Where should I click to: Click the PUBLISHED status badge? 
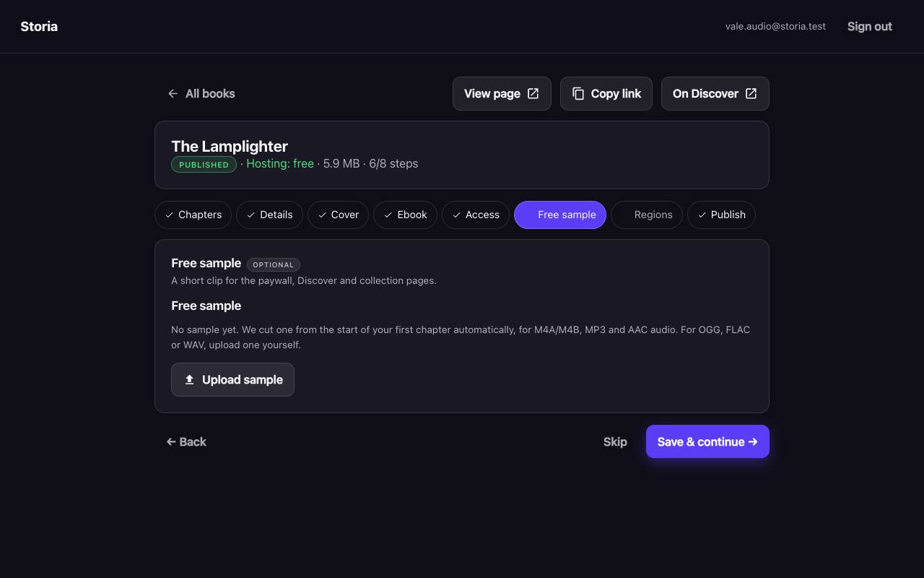[x=204, y=165]
